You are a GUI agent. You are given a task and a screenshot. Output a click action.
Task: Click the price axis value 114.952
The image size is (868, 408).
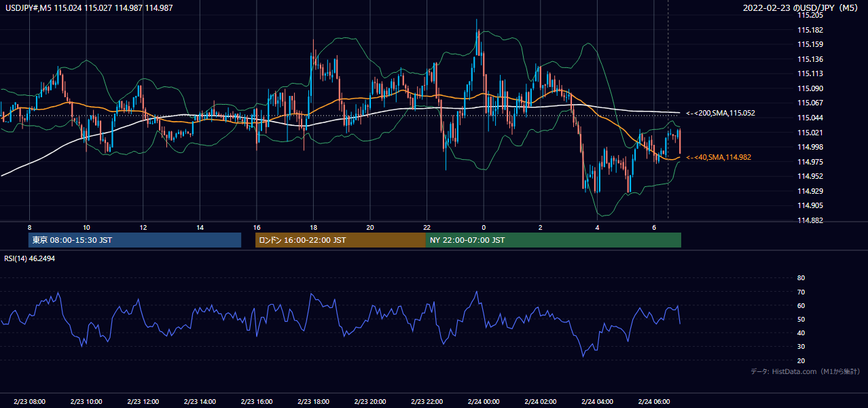pyautogui.click(x=810, y=176)
